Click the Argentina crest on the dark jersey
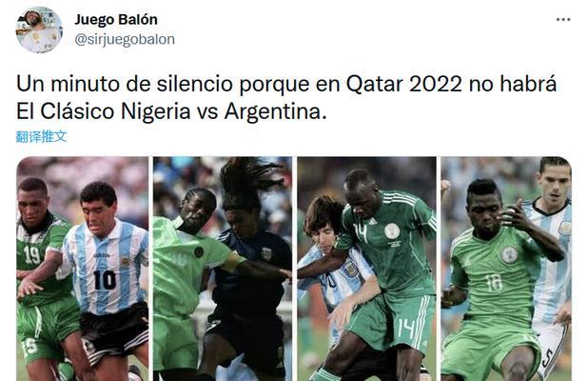 coord(267,253)
